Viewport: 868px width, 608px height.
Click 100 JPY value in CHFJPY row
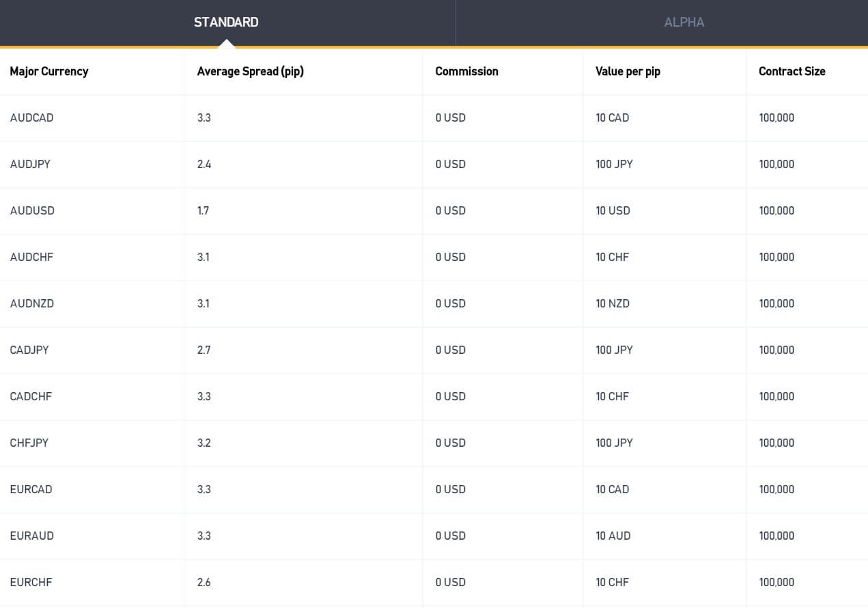[x=614, y=443]
